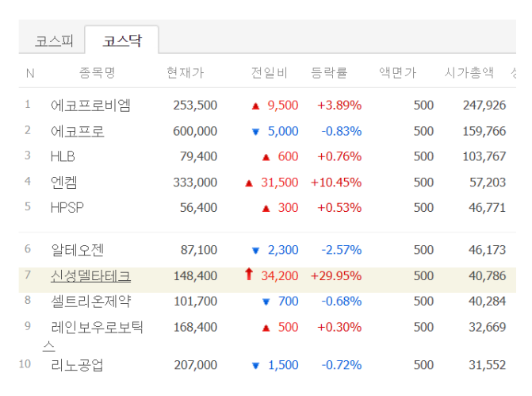Open HLB stock link

click(x=63, y=156)
